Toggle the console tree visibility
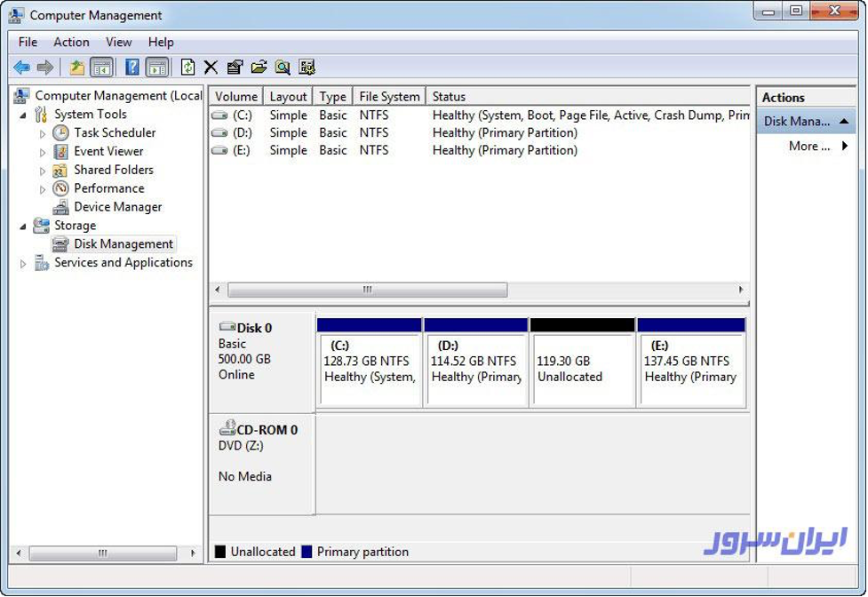Viewport: 868px width, 597px height. click(101, 67)
